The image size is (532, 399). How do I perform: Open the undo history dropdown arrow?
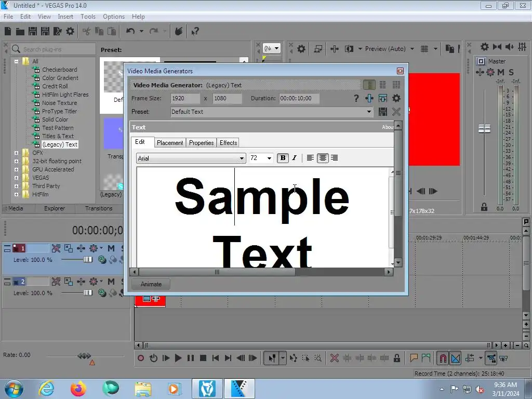click(x=141, y=31)
